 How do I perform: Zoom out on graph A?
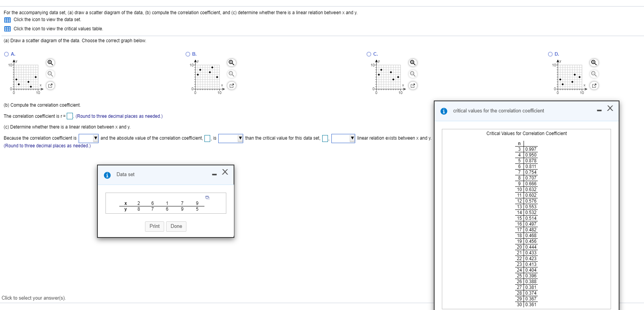click(50, 74)
